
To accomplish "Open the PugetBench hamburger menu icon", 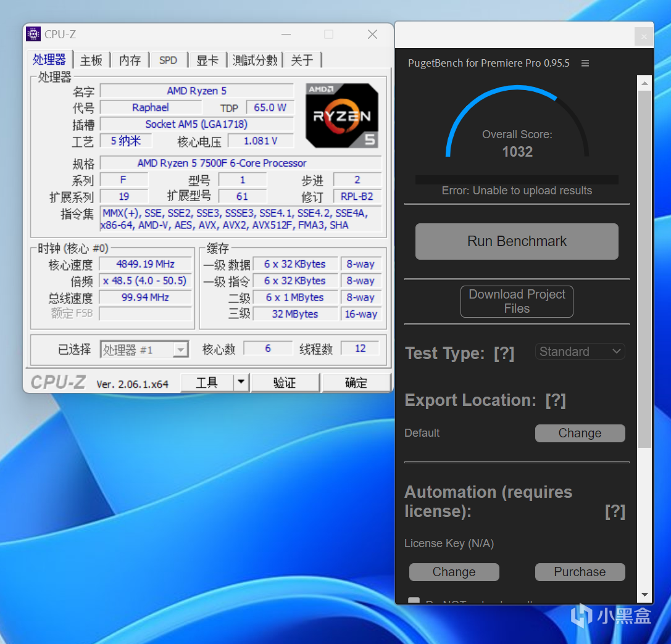I will click(x=585, y=64).
